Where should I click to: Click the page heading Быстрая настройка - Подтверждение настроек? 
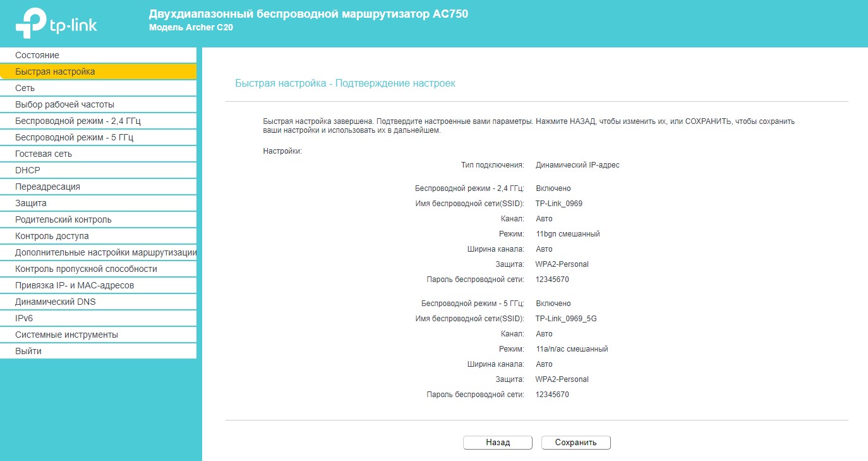pos(345,83)
